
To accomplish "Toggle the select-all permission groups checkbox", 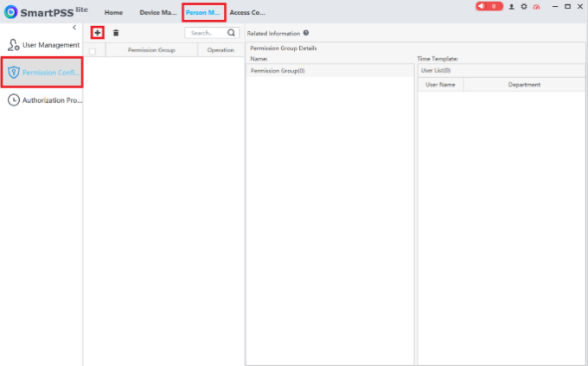I will 93,51.
